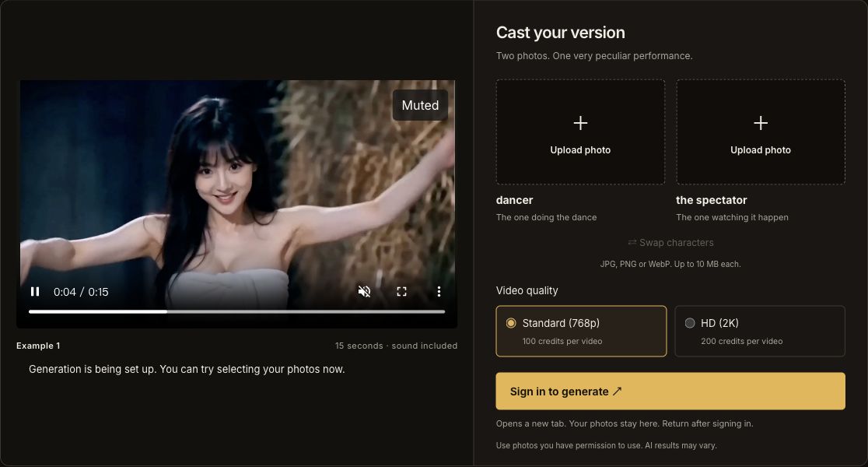Screen dimensions: 868x467
Task: Click 'Two photos. One very peculiar performance.' subtitle
Action: [x=594, y=56]
